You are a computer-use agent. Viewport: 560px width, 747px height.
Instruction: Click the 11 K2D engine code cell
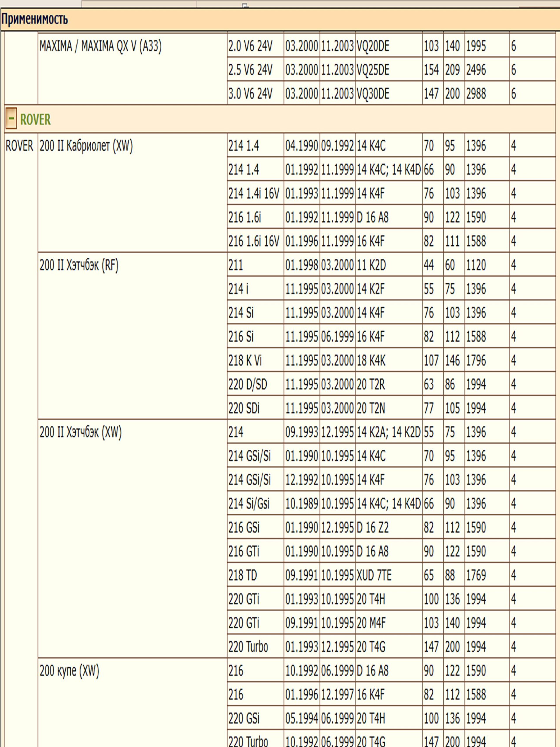click(371, 265)
